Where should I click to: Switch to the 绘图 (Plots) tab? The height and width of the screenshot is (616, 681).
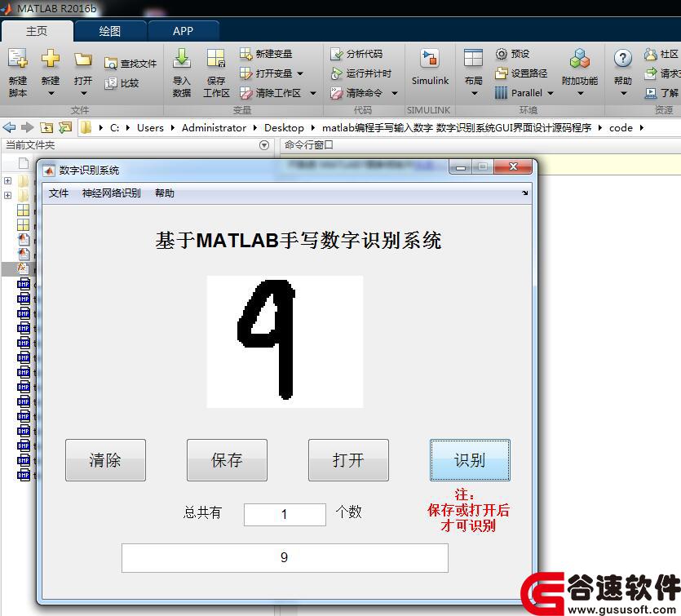(109, 31)
